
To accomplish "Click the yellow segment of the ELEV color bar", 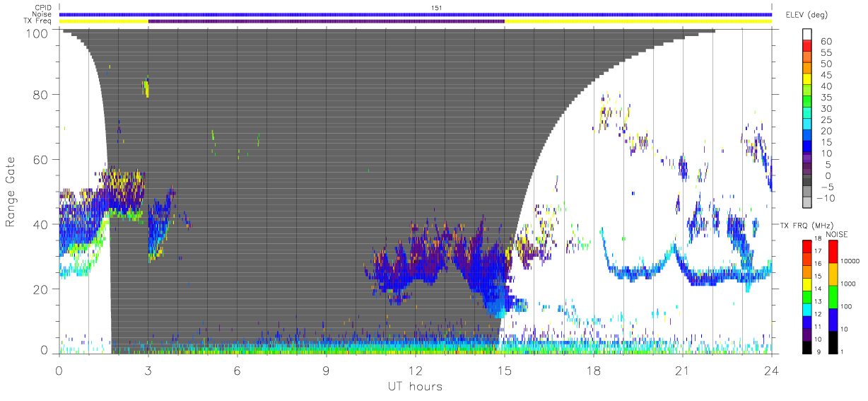I will (x=807, y=80).
